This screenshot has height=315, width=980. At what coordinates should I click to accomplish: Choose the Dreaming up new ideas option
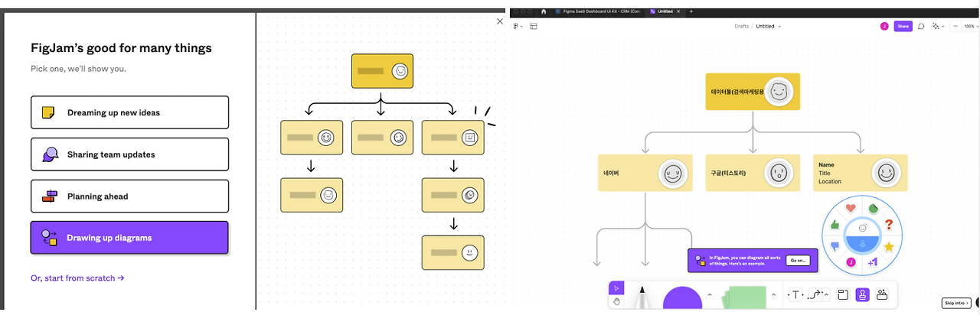129,112
